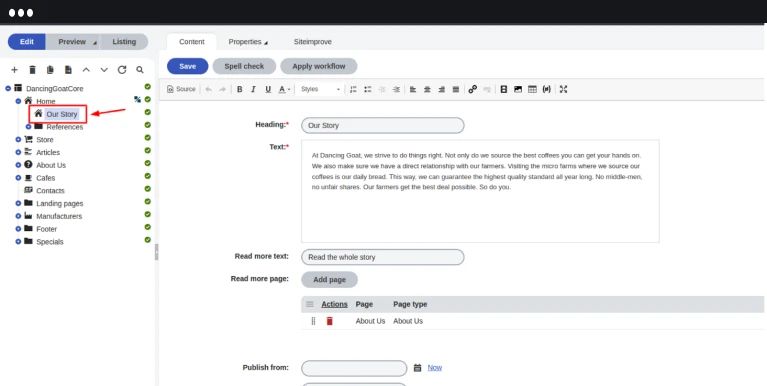
Task: Open the Publish from calendar picker
Action: 417,367
